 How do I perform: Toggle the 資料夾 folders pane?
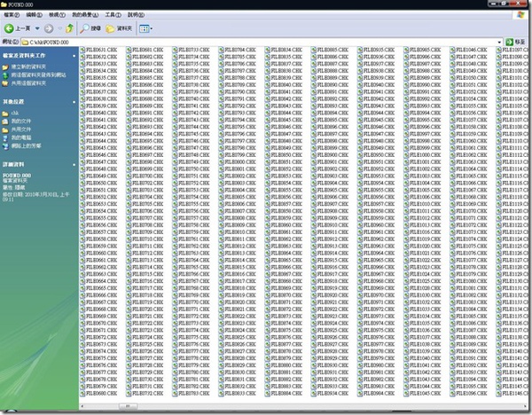(119, 28)
